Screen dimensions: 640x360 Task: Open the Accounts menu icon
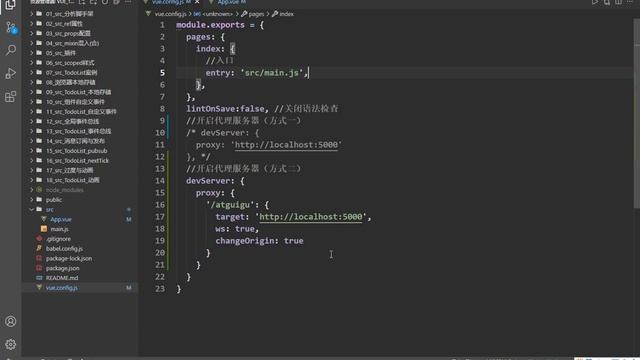(11, 321)
